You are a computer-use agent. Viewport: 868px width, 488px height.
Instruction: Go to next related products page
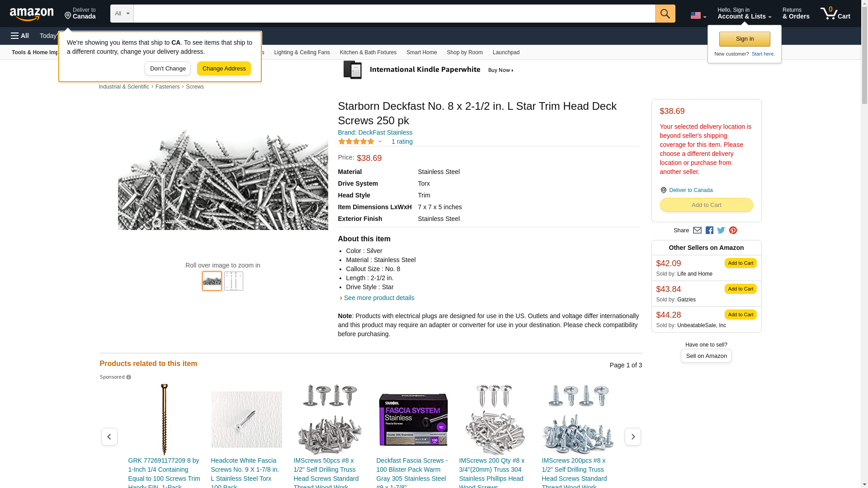coord(632,437)
